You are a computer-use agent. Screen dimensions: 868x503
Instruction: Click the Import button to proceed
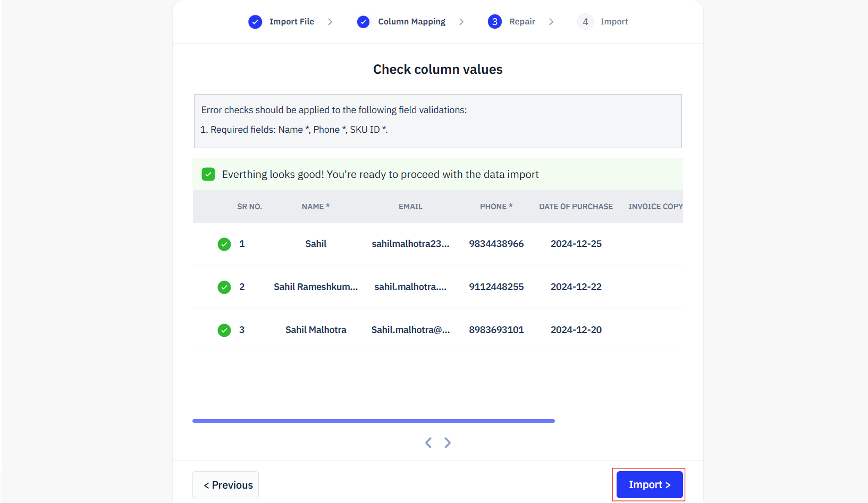pos(650,484)
